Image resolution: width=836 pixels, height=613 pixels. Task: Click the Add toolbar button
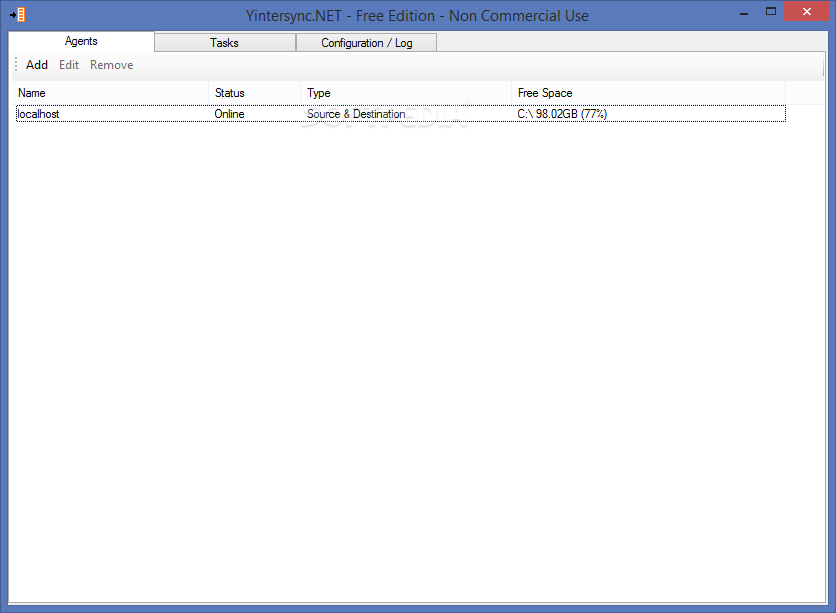37,65
